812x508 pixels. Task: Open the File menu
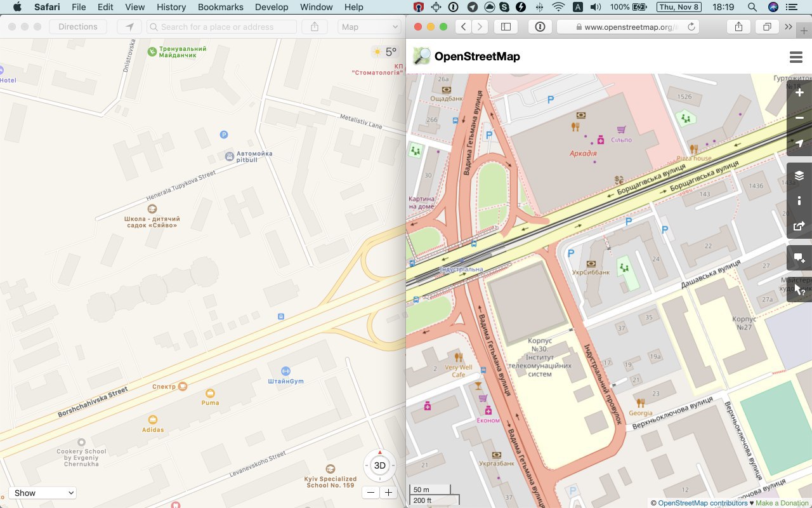pos(79,7)
